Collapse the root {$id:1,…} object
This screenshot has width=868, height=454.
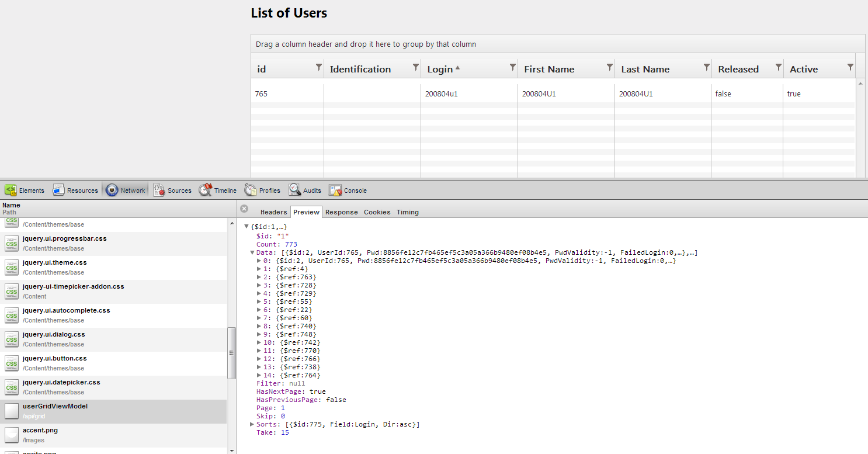pyautogui.click(x=246, y=227)
